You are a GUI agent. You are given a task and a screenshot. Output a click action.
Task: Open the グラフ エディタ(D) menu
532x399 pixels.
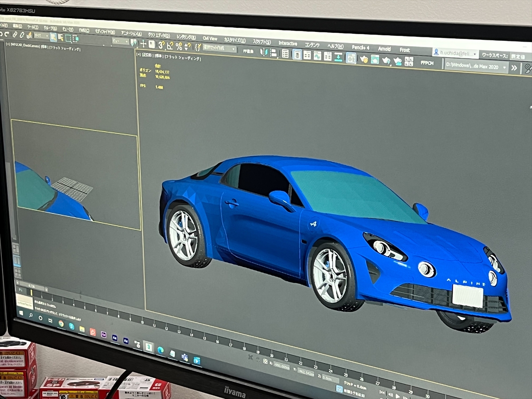tap(158, 35)
